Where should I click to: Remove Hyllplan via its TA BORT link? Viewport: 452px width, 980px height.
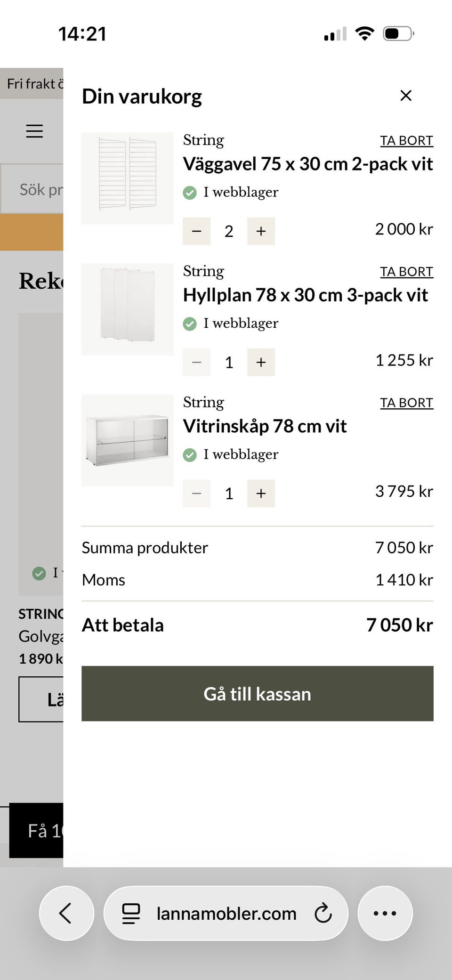coord(407,271)
